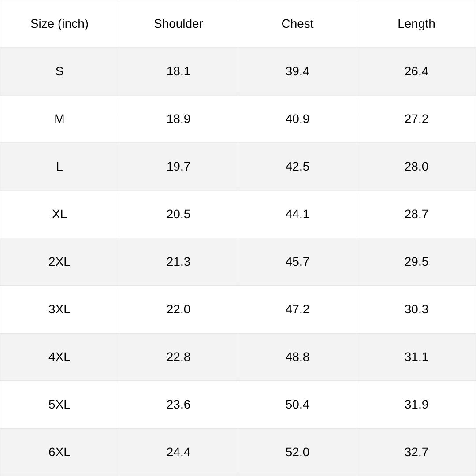Click the chest value 48.8
The width and height of the screenshot is (476, 476).
(x=297, y=357)
